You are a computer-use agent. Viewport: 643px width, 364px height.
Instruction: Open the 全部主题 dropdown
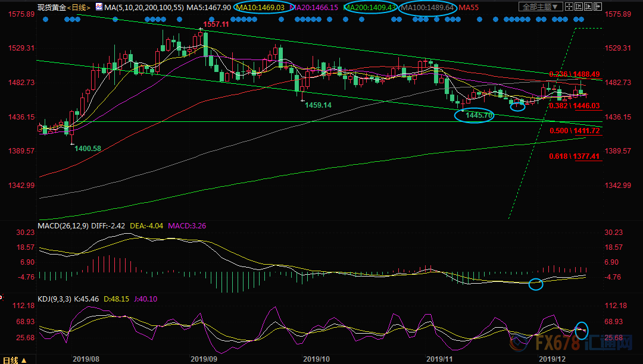click(540, 7)
